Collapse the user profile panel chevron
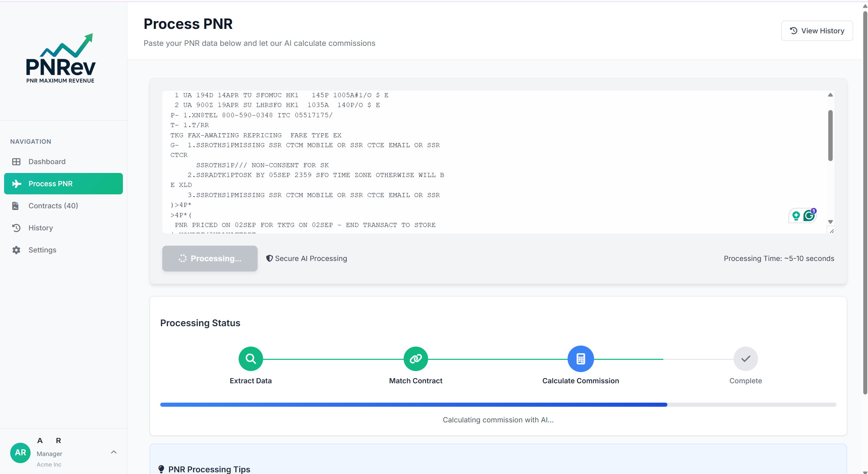The image size is (868, 474). [114, 452]
